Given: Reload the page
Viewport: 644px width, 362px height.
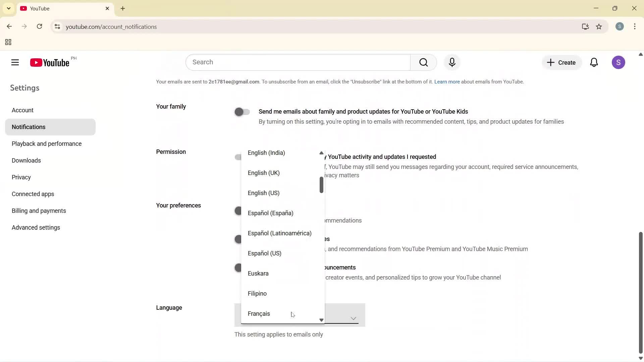Looking at the screenshot, I should 39,26.
